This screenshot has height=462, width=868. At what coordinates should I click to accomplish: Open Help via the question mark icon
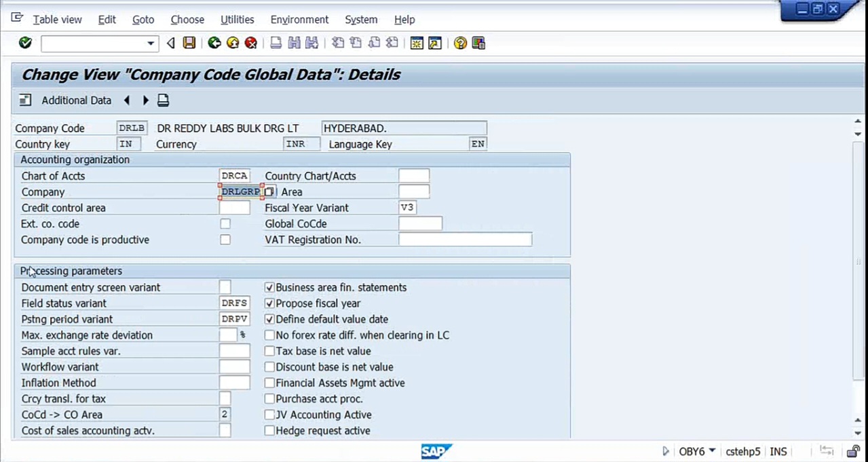pos(460,43)
